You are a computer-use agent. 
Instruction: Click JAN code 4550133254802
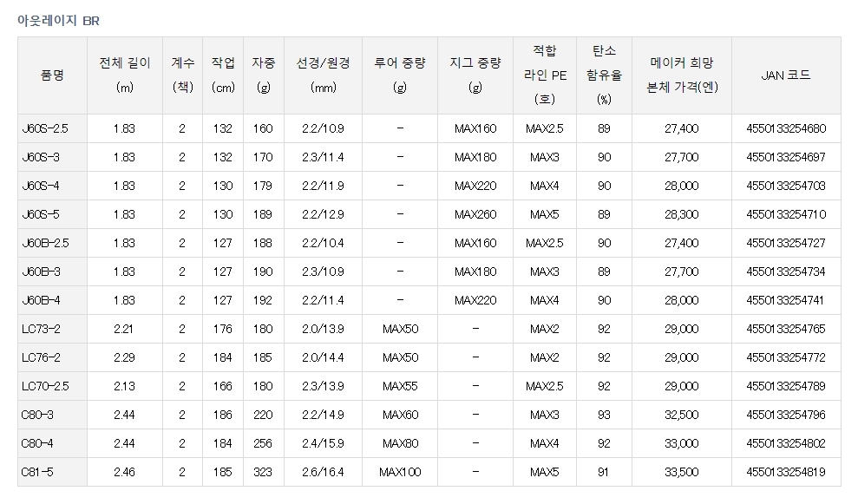786,443
